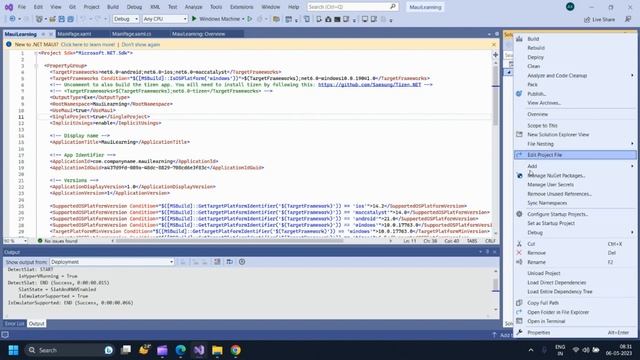Click the Properties wrench icon

[x=519, y=332]
